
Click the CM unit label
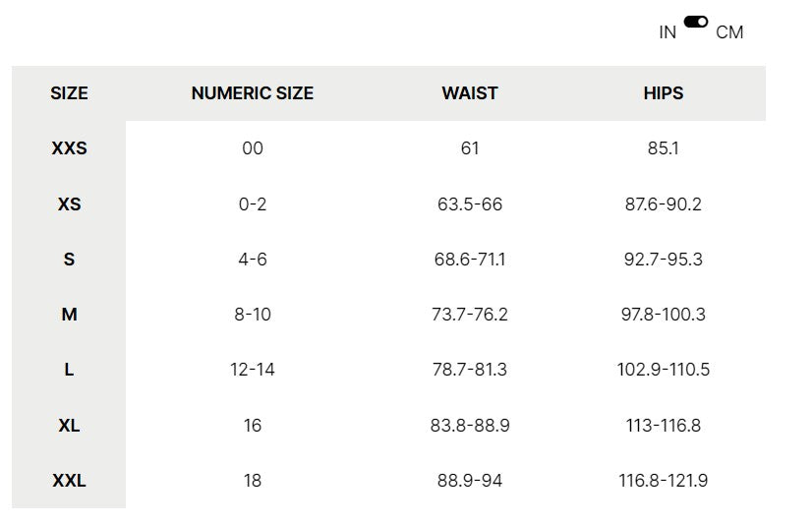[729, 32]
